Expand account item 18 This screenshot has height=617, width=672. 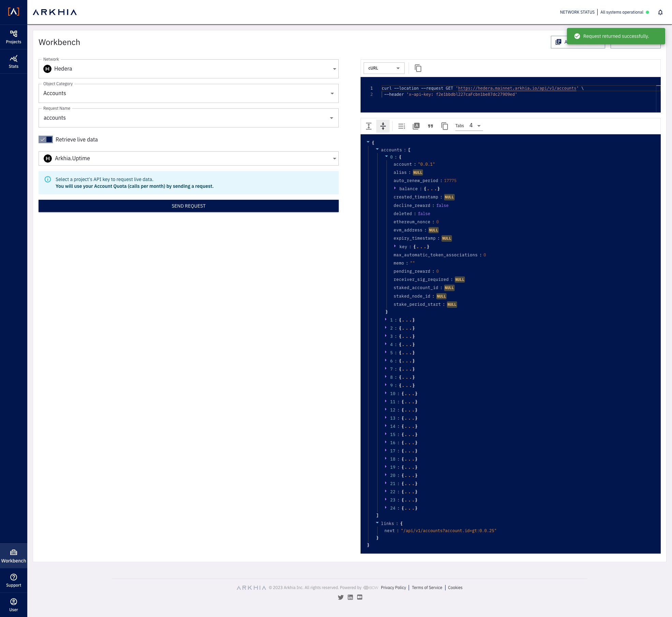pos(386,458)
